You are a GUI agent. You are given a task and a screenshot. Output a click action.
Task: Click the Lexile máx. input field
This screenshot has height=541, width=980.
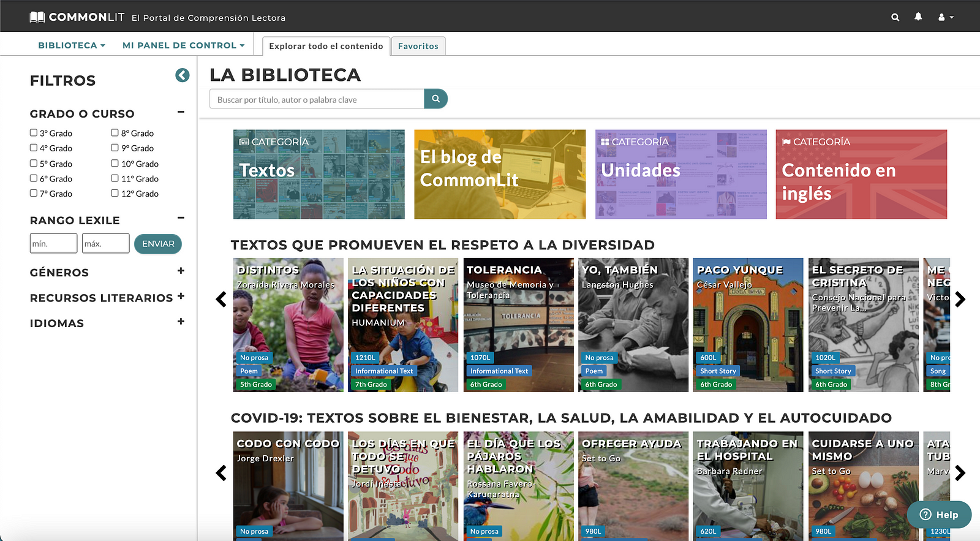106,243
